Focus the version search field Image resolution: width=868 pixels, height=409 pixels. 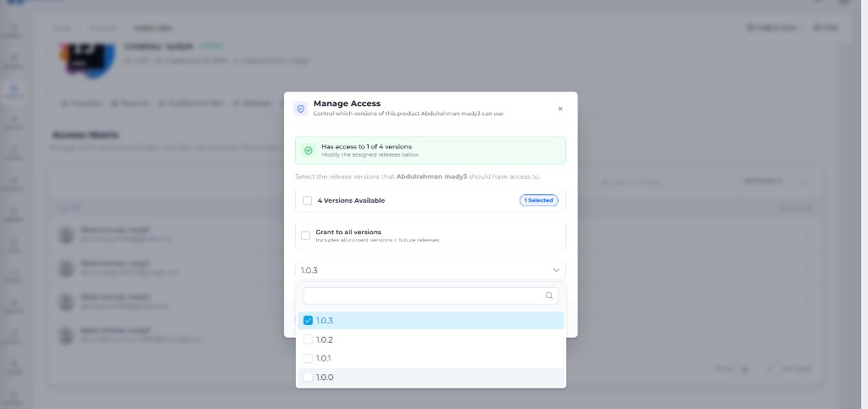click(431, 295)
